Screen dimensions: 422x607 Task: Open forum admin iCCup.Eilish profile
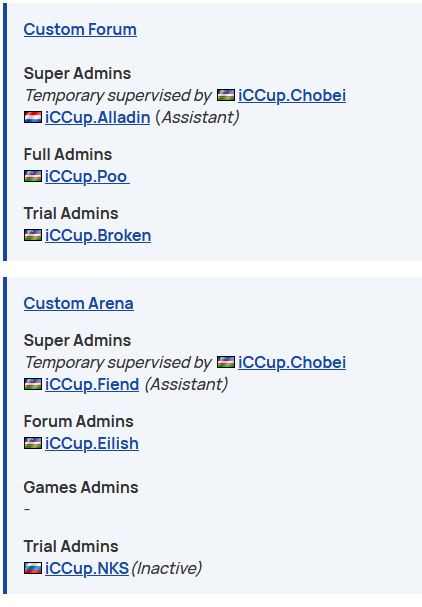(92, 443)
